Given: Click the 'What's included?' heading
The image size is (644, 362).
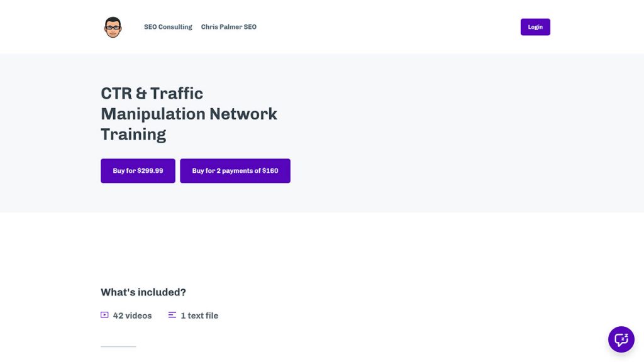Looking at the screenshot, I should (143, 292).
